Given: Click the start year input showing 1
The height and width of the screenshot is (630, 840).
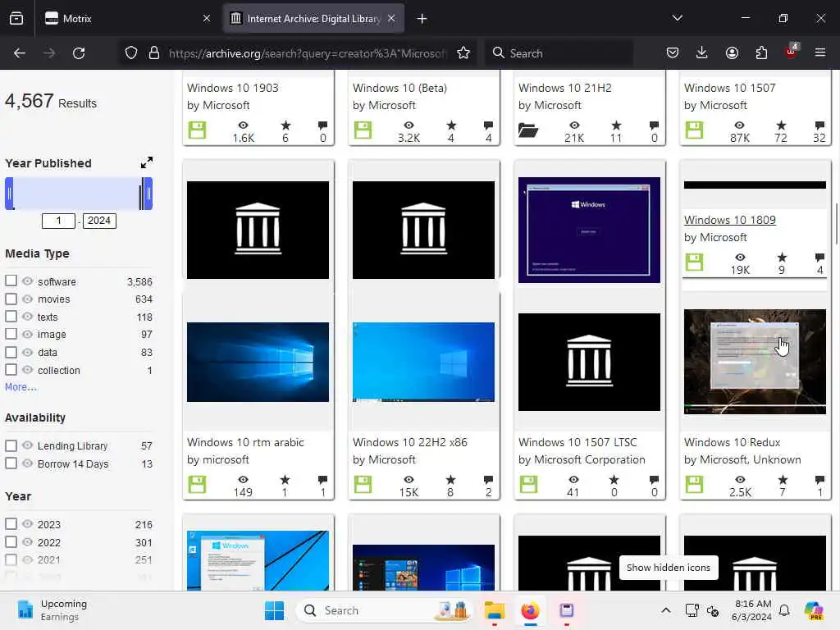Looking at the screenshot, I should 58,220.
